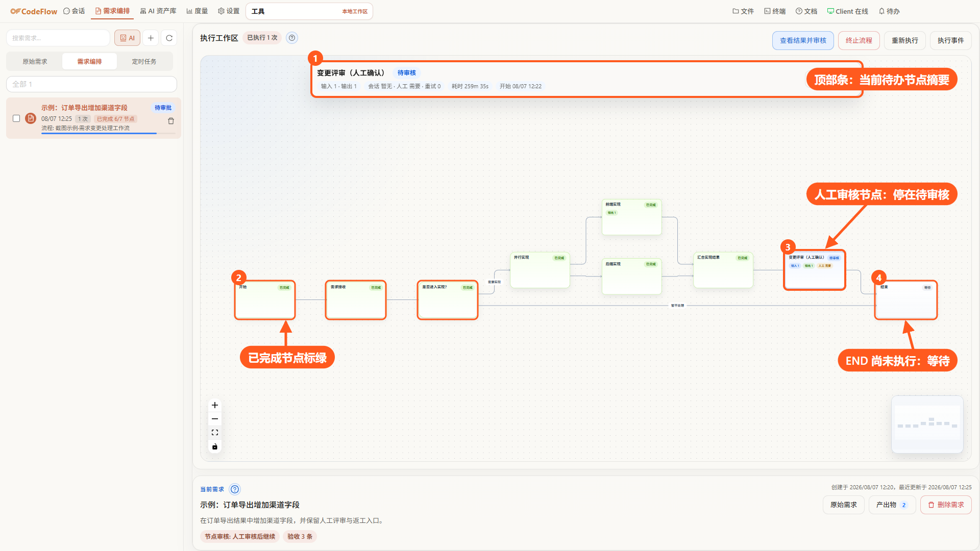The image size is (980, 551).
Task: Click the AI button in sidebar
Action: pyautogui.click(x=128, y=38)
